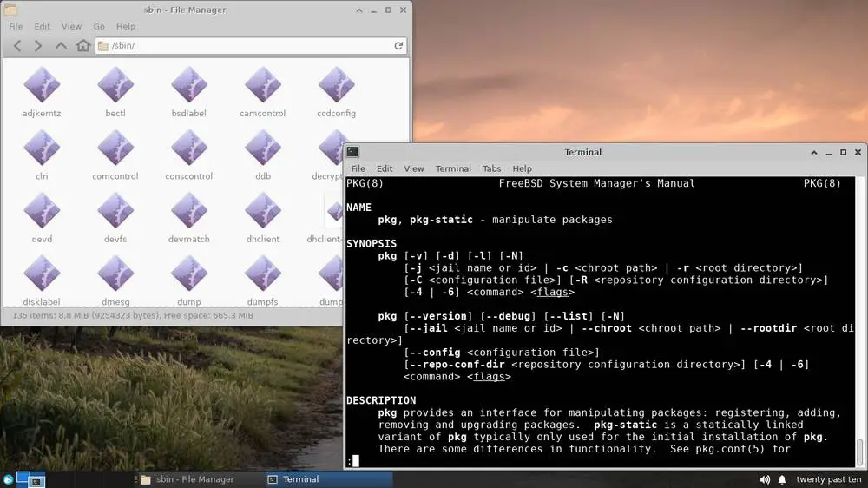Click the /sbin/ location bar
This screenshot has width=868, height=488.
pyautogui.click(x=251, y=45)
